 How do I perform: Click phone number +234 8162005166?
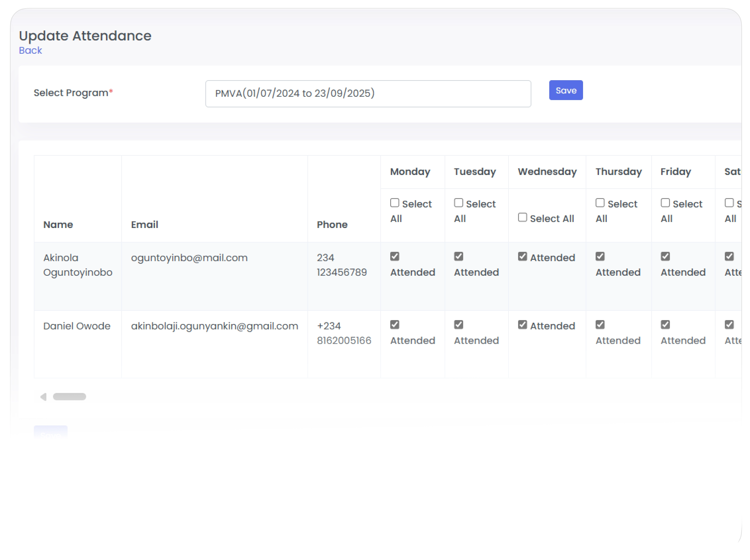point(344,333)
